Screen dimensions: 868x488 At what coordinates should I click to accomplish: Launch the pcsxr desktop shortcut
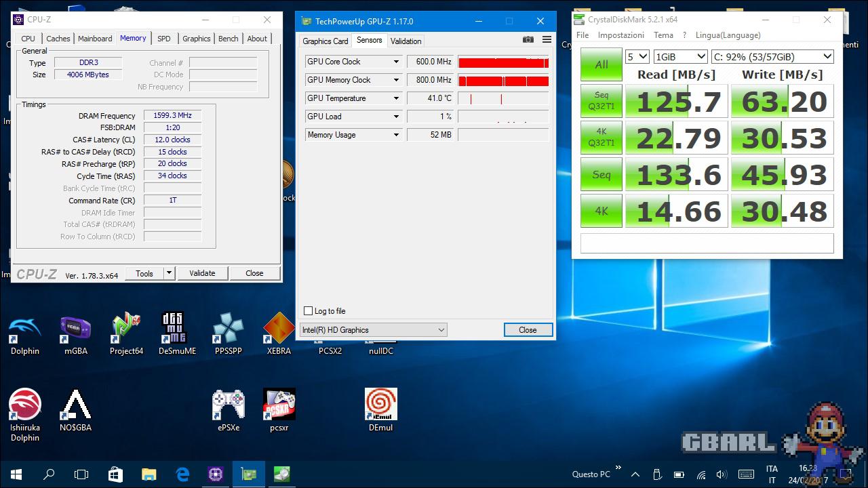click(279, 410)
